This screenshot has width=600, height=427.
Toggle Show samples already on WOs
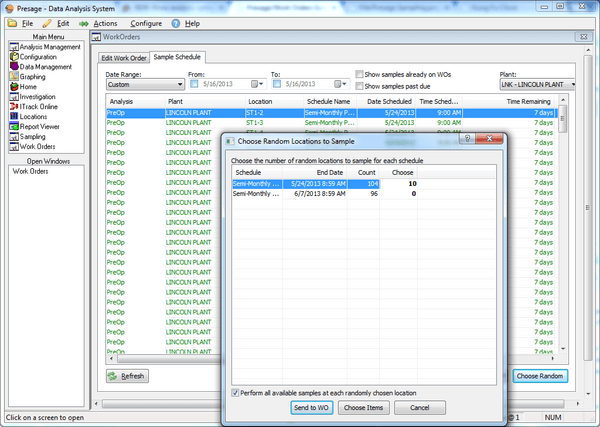359,74
